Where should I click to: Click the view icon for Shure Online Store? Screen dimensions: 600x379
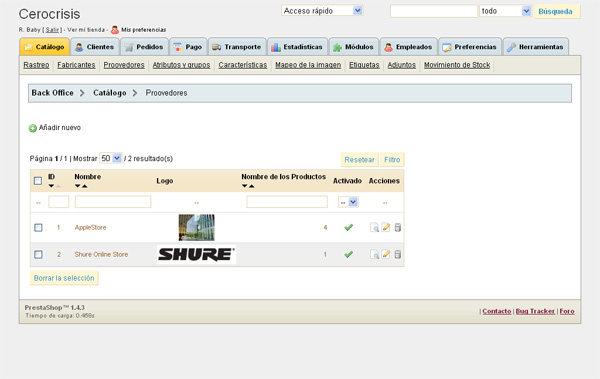point(374,254)
